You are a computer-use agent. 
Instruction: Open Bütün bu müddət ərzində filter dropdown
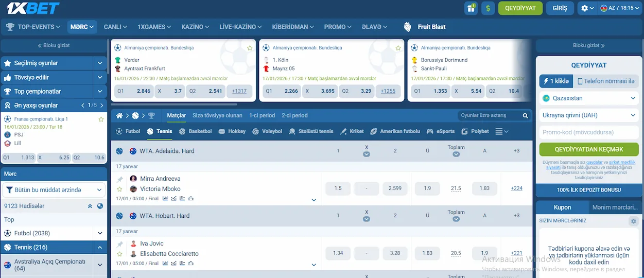(54, 190)
